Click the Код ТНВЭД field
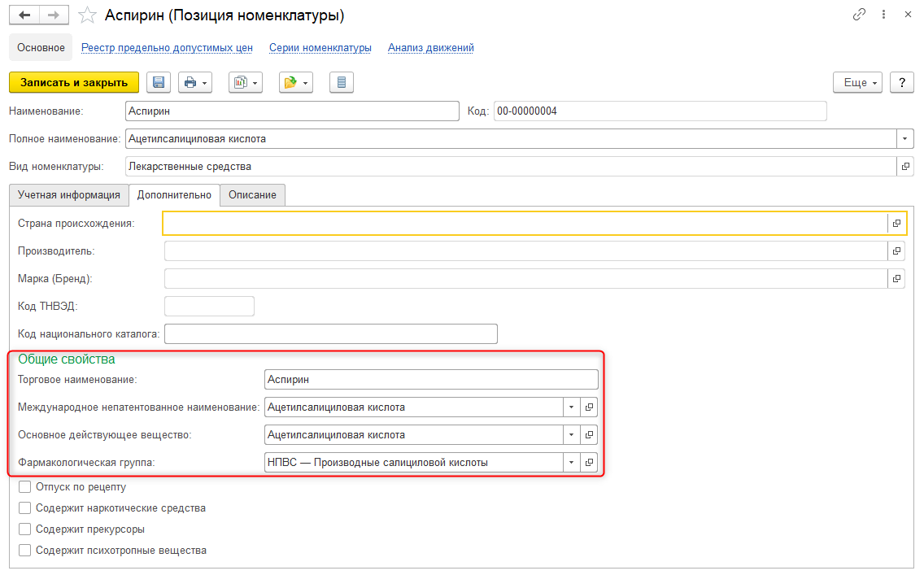This screenshot has height=575, width=924. [209, 307]
